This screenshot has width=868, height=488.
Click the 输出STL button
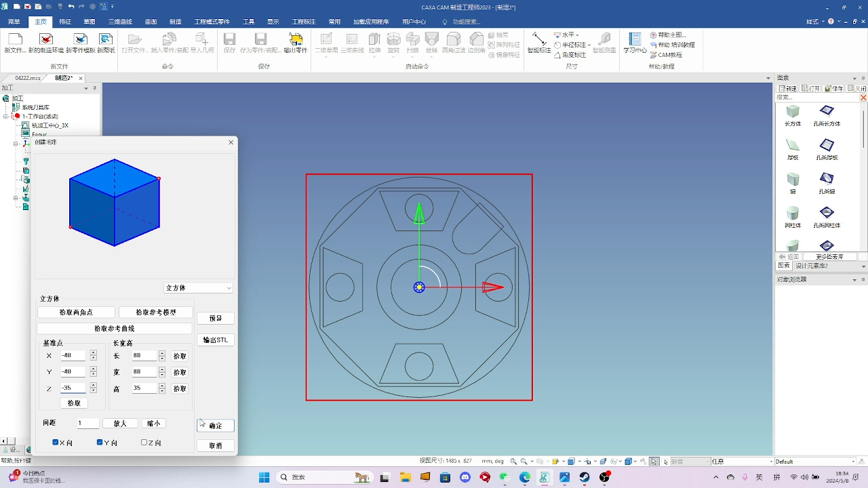(216, 340)
